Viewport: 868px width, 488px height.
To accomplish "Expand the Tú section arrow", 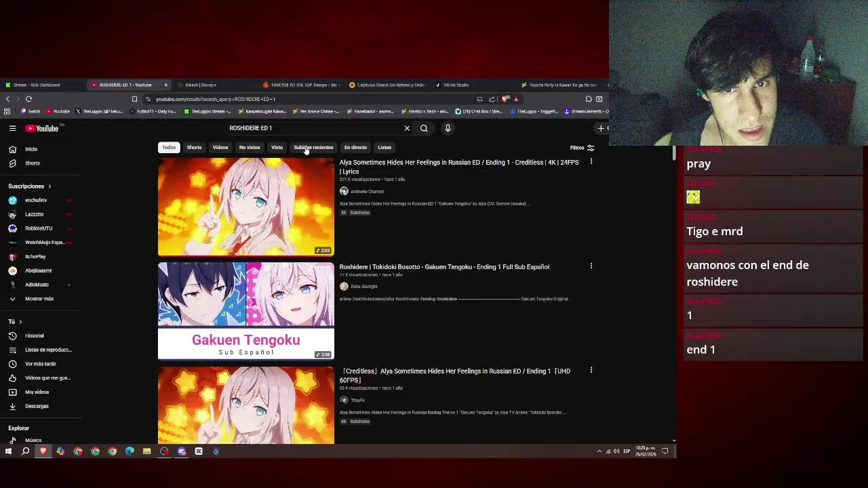I will pyautogui.click(x=20, y=322).
